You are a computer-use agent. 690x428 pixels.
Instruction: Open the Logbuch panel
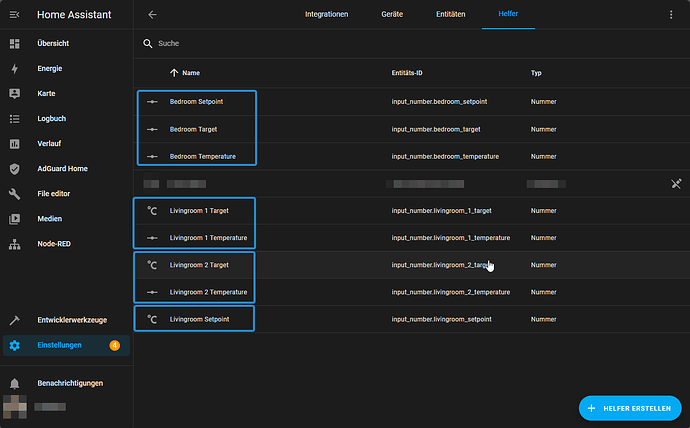[x=52, y=119]
